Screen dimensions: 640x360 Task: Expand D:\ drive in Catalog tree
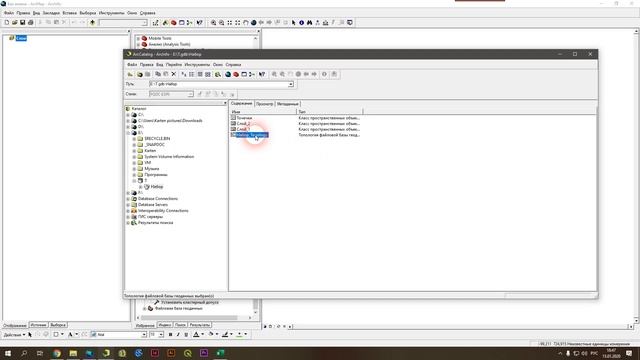(128, 127)
